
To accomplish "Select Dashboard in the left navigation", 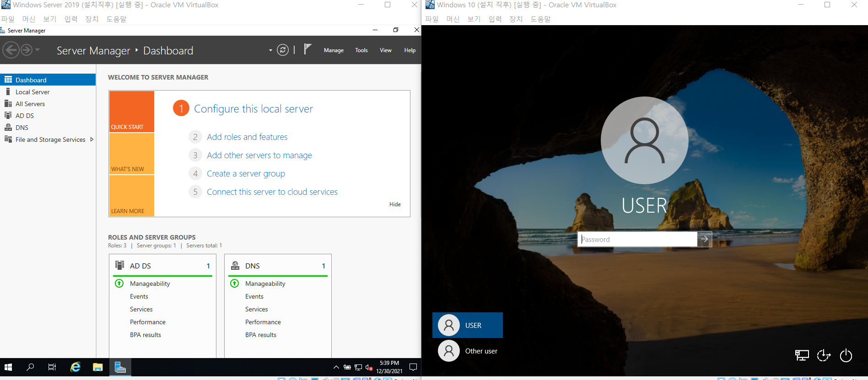I will tap(48, 80).
